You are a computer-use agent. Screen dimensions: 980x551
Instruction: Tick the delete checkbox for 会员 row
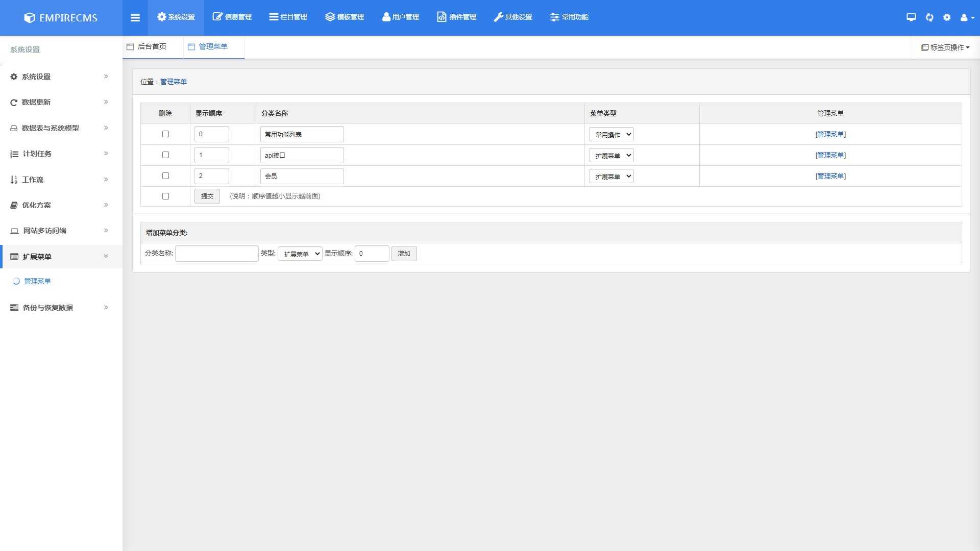pos(165,176)
